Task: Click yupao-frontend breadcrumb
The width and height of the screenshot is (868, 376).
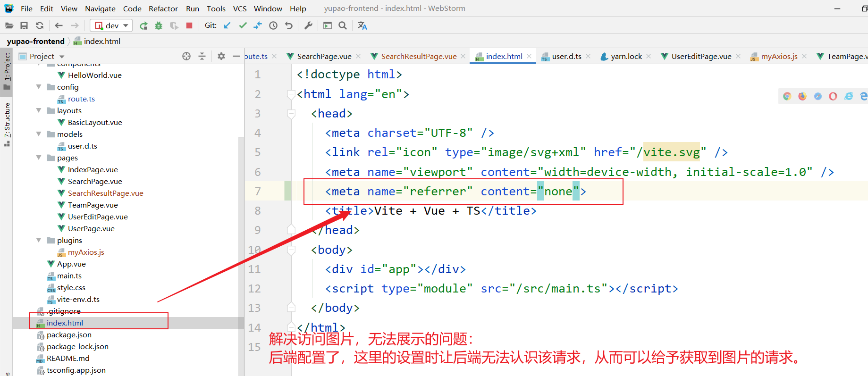Action: [35, 41]
